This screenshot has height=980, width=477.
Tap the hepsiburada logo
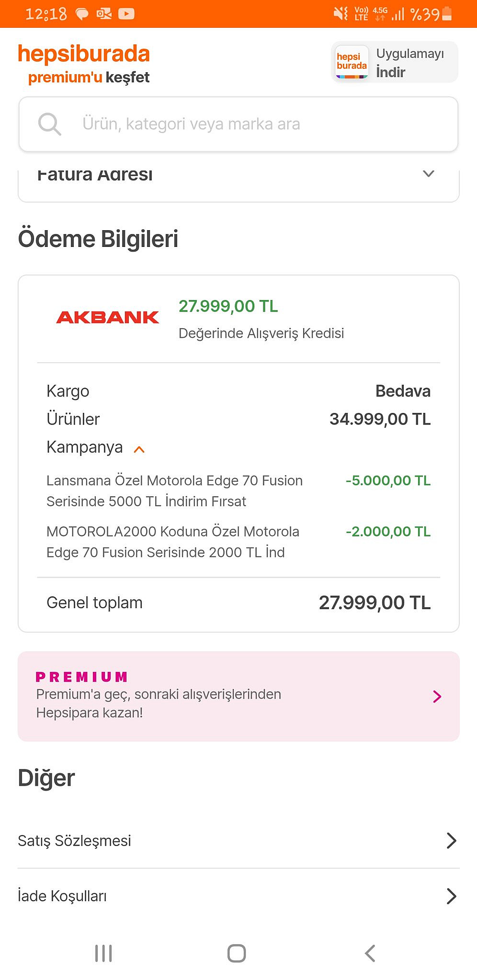pyautogui.click(x=84, y=54)
